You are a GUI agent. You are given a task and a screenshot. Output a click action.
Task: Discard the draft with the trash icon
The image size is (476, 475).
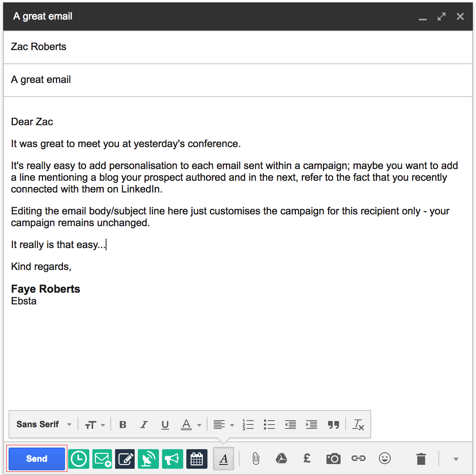click(x=421, y=459)
